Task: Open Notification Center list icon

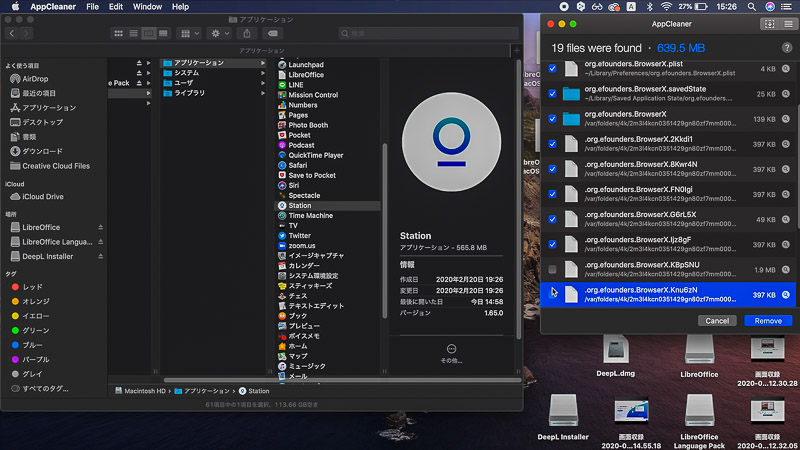Action: (786, 7)
